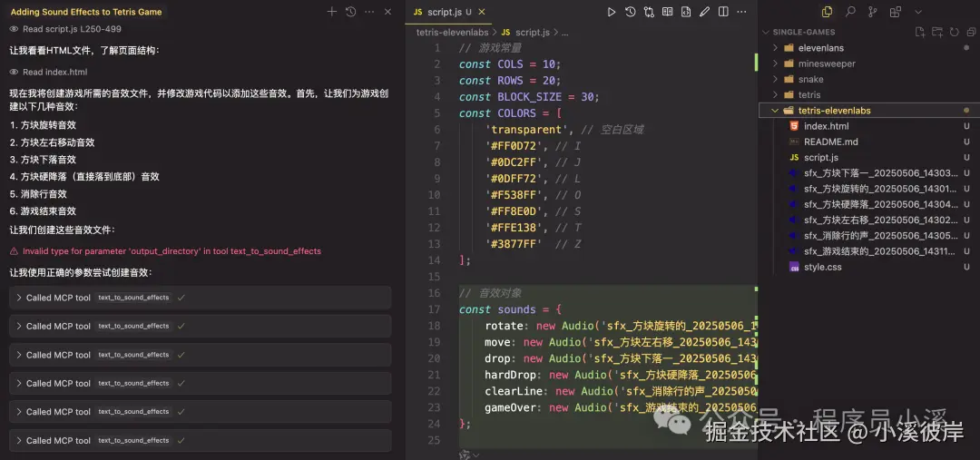
Task: Run script.js with the play icon
Action: tap(612, 12)
